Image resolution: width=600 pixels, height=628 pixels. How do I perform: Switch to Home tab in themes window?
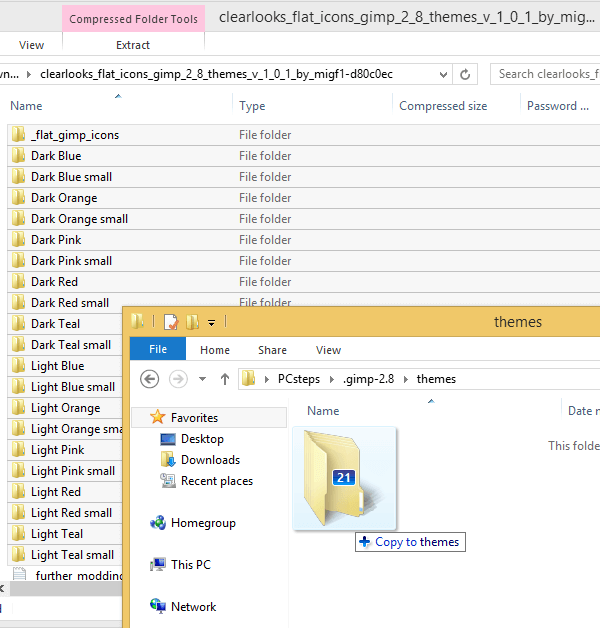point(215,350)
